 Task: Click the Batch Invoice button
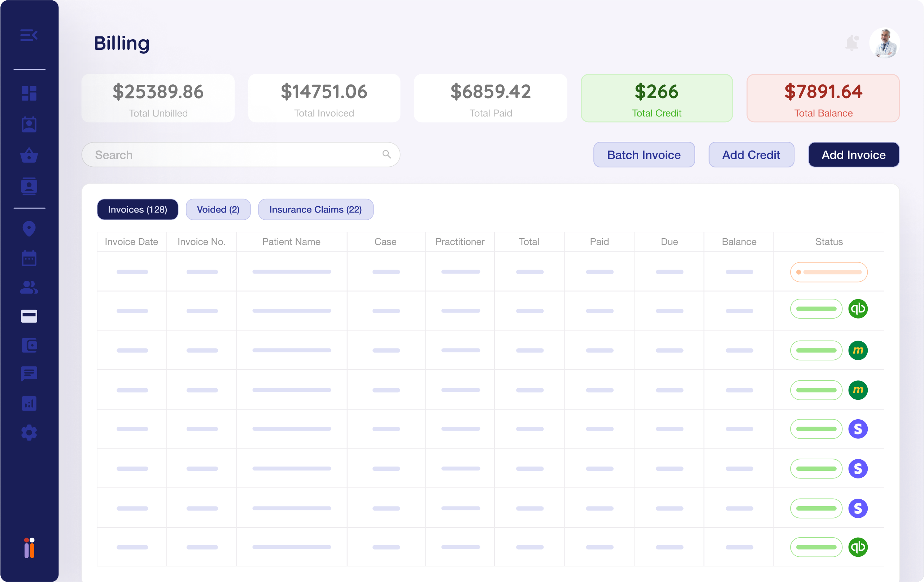click(644, 155)
